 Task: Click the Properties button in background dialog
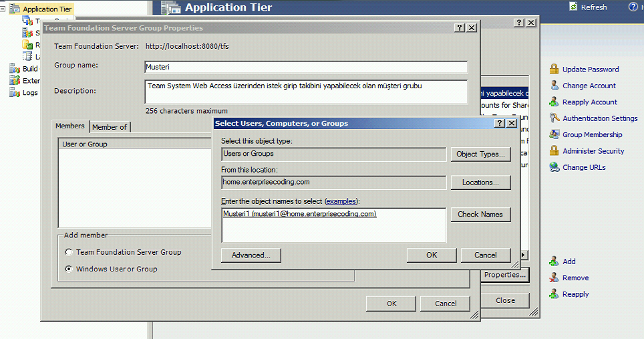[504, 275]
